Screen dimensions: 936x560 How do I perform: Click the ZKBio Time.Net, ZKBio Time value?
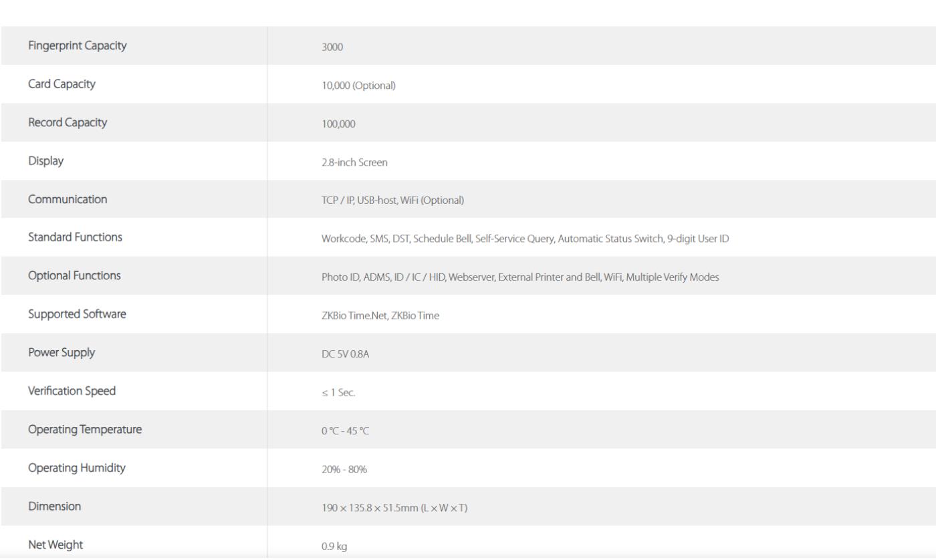(380, 316)
